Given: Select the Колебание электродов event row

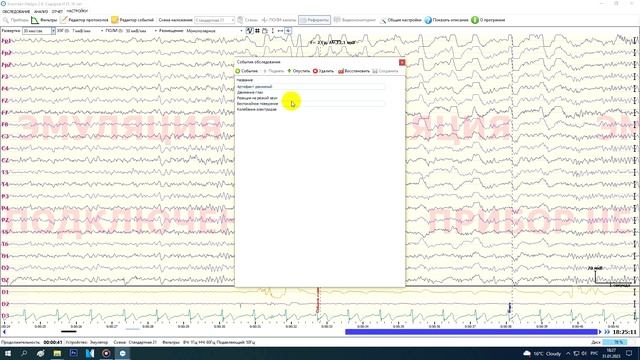Looking at the screenshot, I should point(310,109).
